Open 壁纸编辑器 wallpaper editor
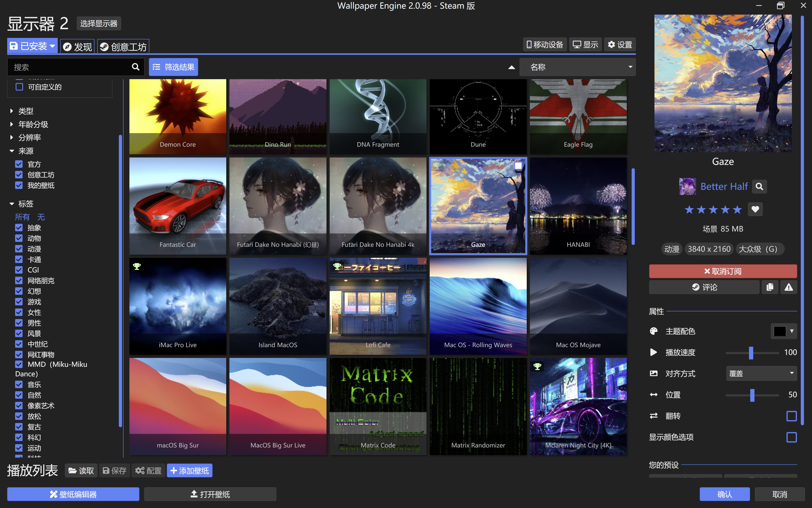Image resolution: width=812 pixels, height=508 pixels. [x=73, y=494]
